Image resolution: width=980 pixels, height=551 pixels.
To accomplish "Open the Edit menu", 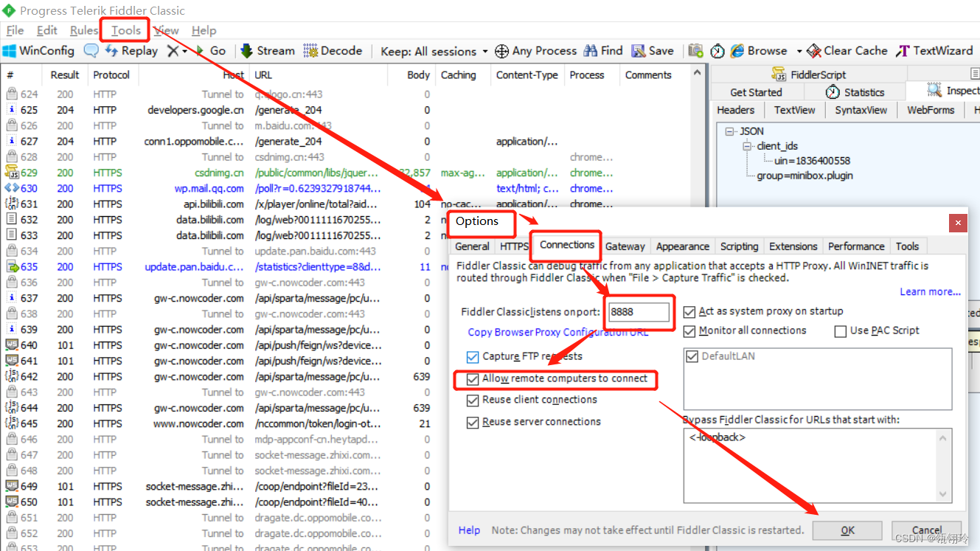I will [x=47, y=30].
